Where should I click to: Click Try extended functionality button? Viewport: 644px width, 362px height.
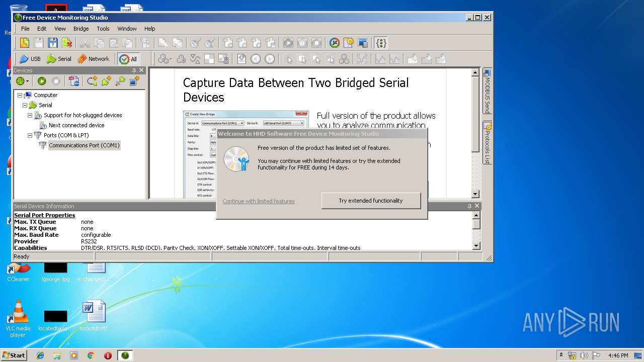pyautogui.click(x=371, y=201)
